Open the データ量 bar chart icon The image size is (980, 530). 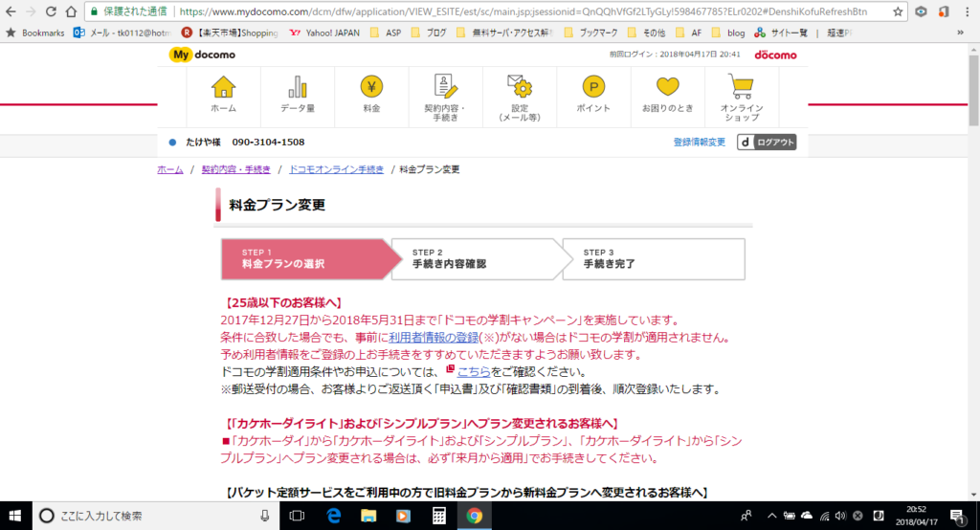tap(298, 87)
